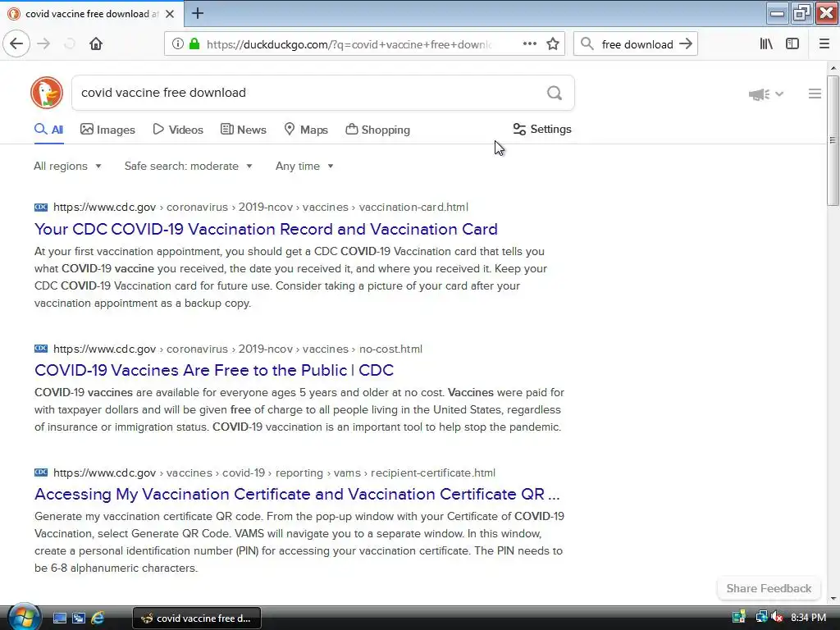Click the DuckDuckGo duck logo
This screenshot has height=630, width=840.
pyautogui.click(x=47, y=93)
